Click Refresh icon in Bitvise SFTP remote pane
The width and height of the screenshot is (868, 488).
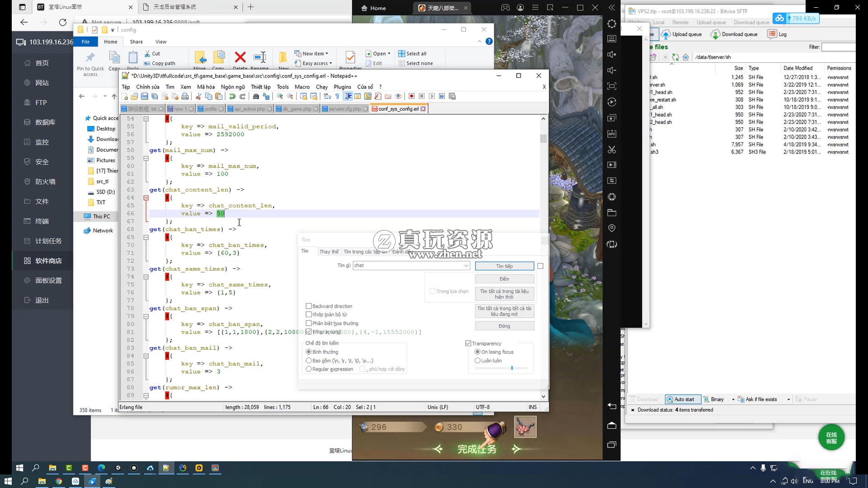tap(675, 57)
